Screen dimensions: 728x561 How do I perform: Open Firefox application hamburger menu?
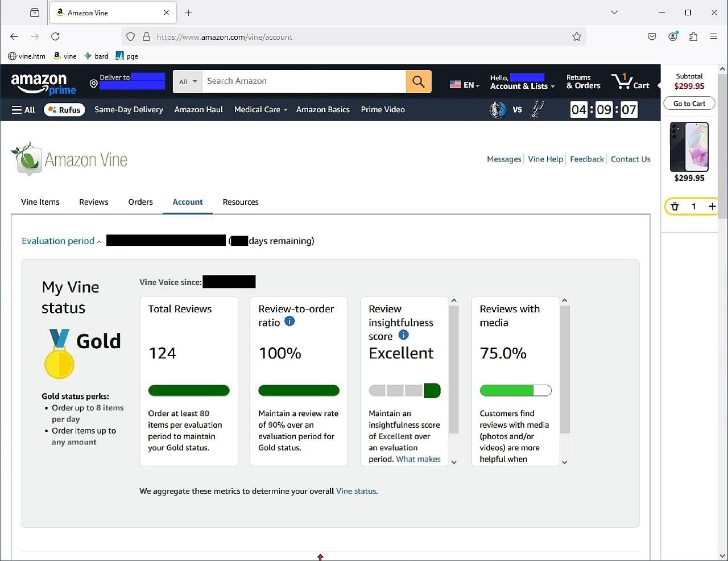713,36
